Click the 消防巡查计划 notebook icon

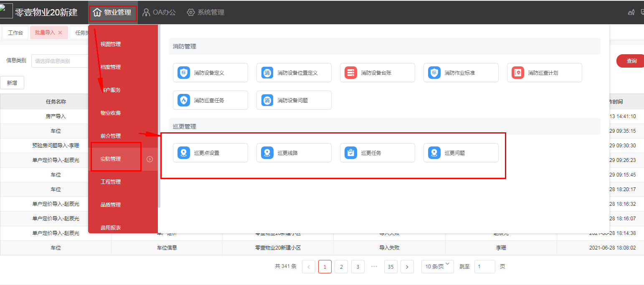tap(518, 73)
